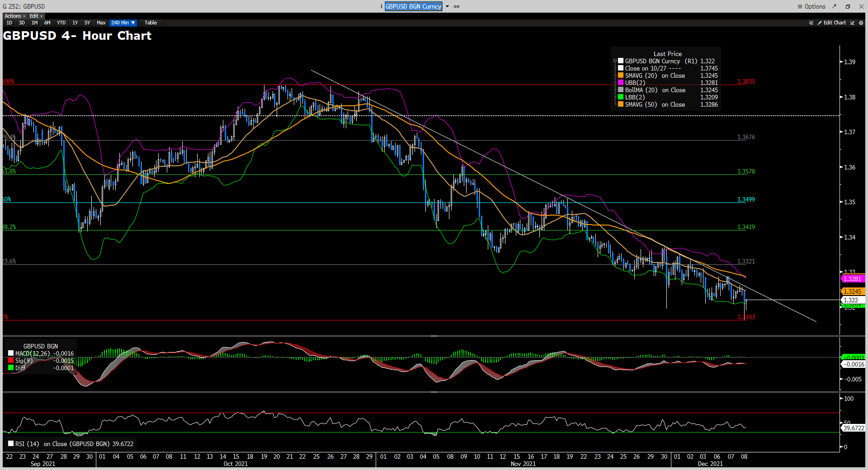868x470 pixels.
Task: Expand the 240 Min interval dropdown
Action: click(x=123, y=23)
